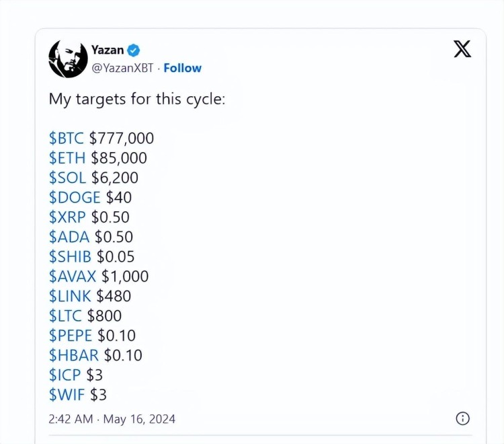
Task: Open the $SHIB cashtag link
Action: click(70, 257)
